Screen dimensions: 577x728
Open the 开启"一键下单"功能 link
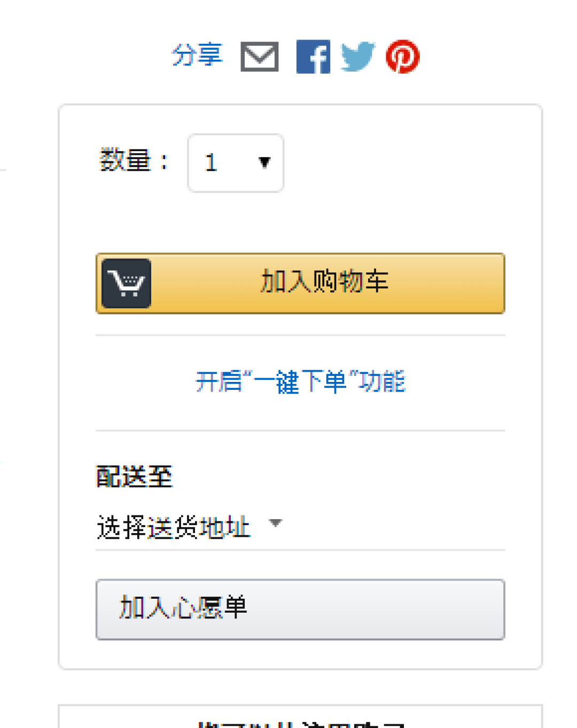[301, 381]
